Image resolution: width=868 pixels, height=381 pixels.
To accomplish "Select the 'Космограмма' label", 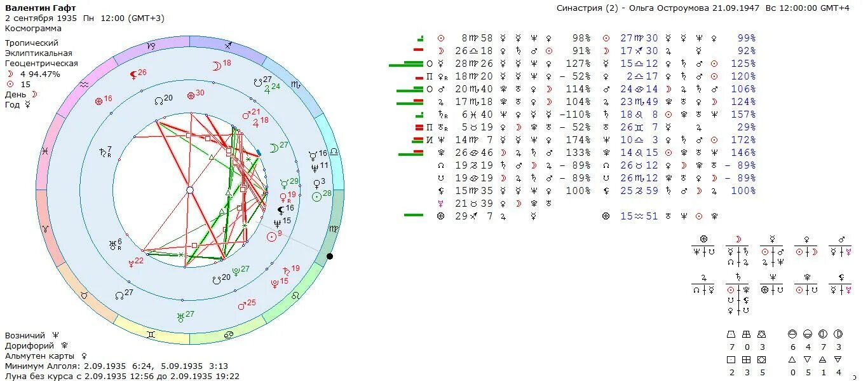I will click(x=34, y=29).
